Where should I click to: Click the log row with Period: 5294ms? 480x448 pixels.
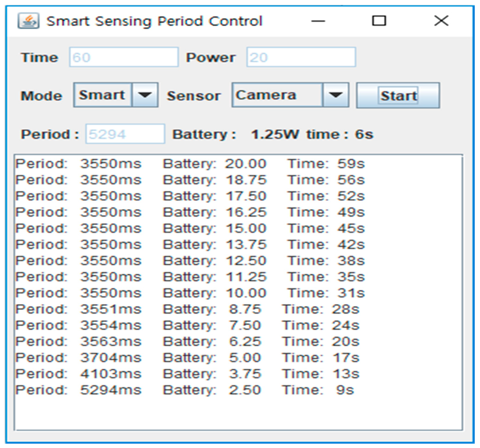click(x=185, y=390)
